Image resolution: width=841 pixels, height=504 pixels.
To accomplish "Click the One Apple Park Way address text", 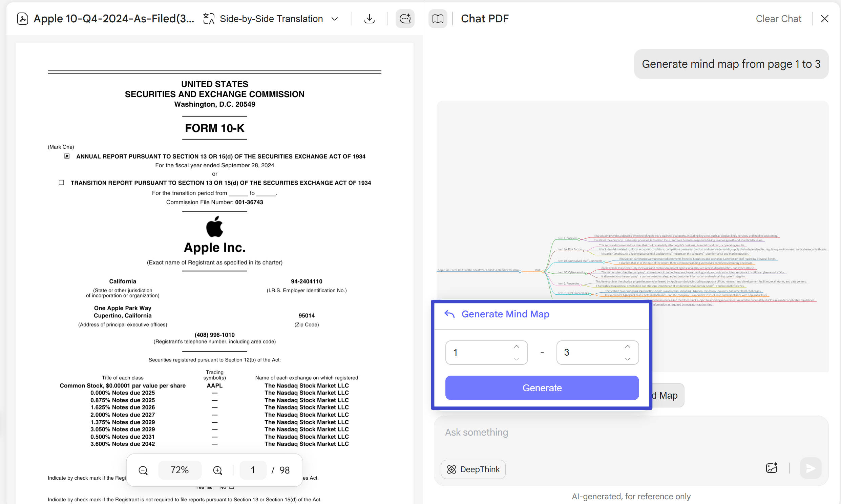I will tap(123, 308).
